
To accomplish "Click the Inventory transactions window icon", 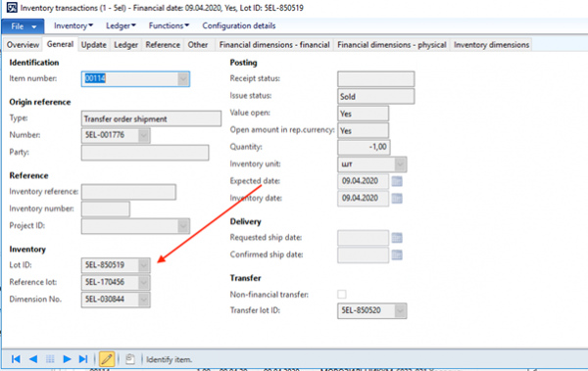I will coord(12,8).
